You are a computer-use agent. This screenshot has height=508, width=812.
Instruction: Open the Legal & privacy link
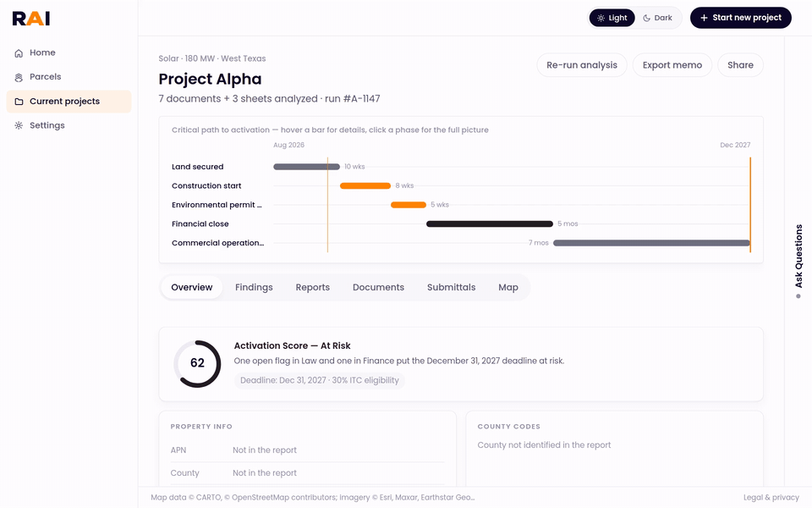(x=771, y=498)
